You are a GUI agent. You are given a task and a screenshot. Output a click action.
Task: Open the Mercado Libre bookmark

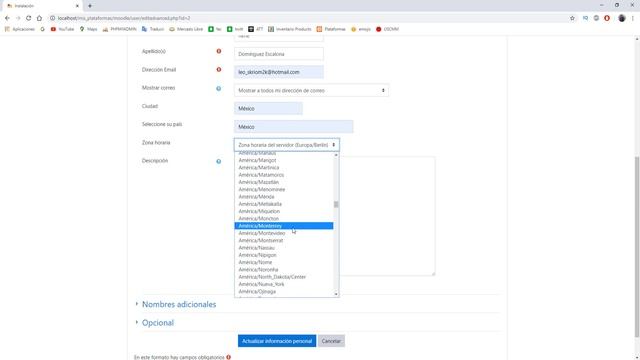pos(186,29)
